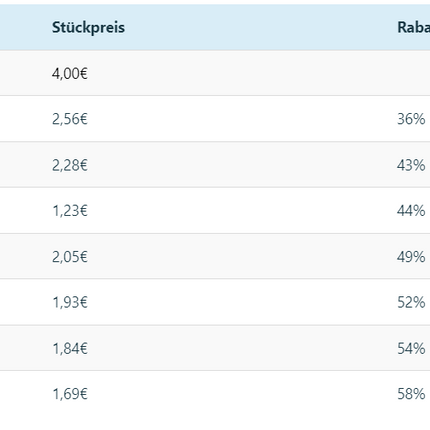This screenshot has height=430, width=430.
Task: Select the 2,28€ unit price cell
Action: (70, 165)
